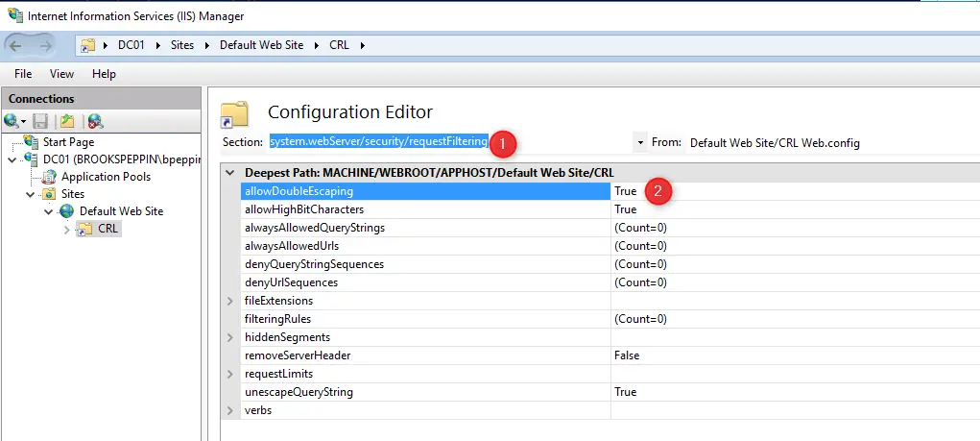Click the arrow before Sites in address bar

156,45
